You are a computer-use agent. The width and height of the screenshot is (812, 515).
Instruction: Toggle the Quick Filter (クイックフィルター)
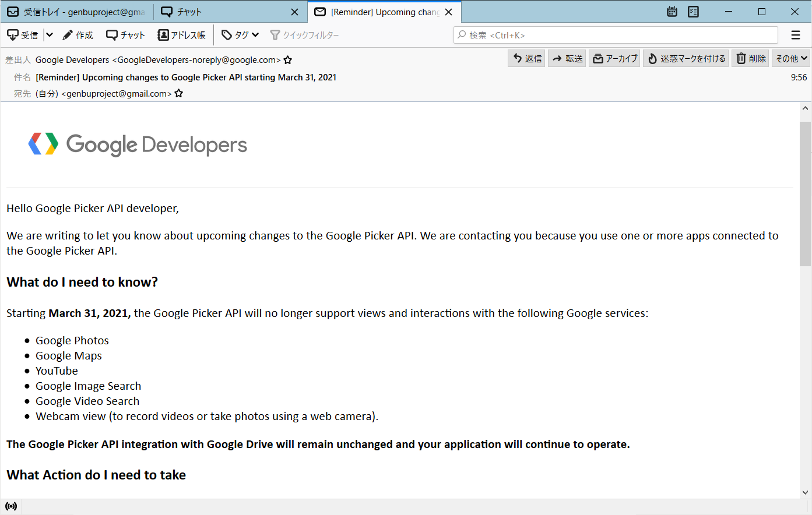(304, 35)
